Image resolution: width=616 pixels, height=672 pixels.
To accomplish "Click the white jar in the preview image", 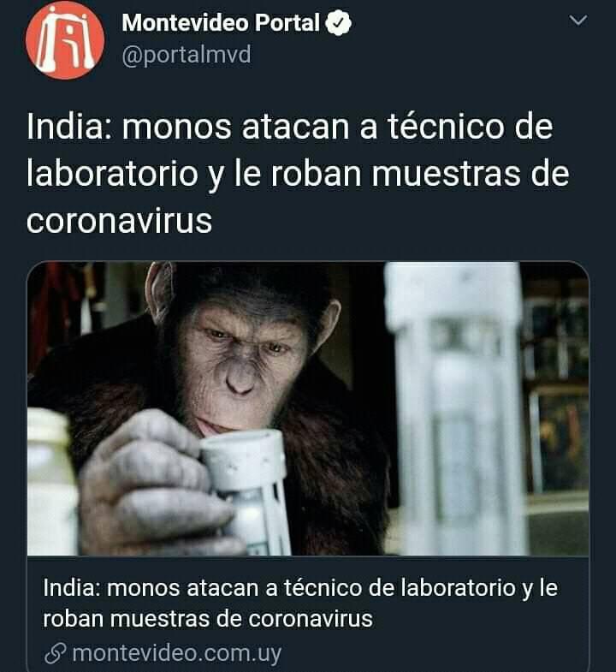I will pos(50,482).
